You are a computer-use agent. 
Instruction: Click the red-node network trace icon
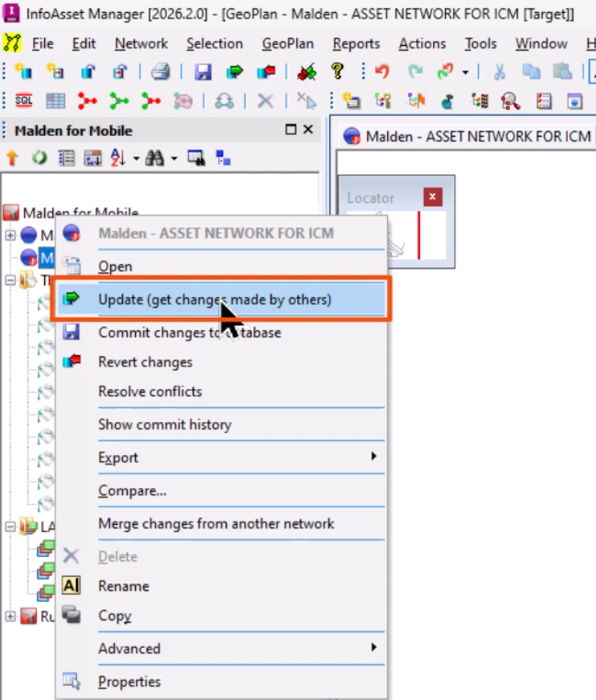pos(87,101)
